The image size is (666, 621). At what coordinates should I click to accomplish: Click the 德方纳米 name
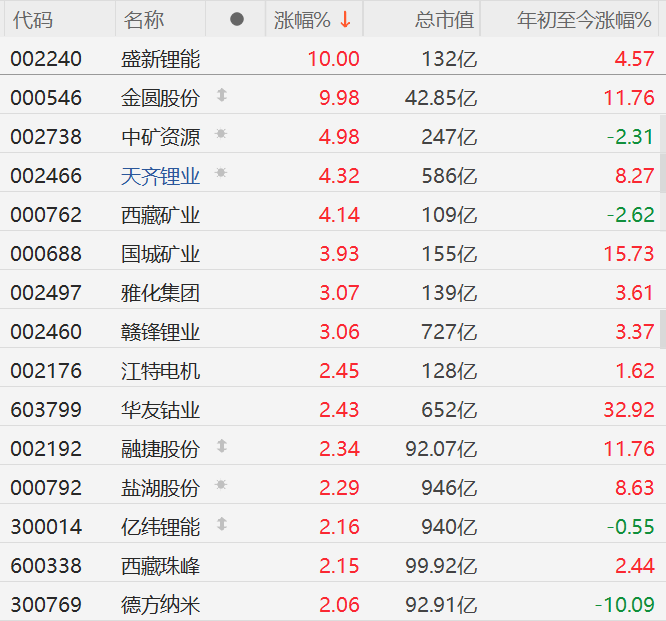(161, 605)
